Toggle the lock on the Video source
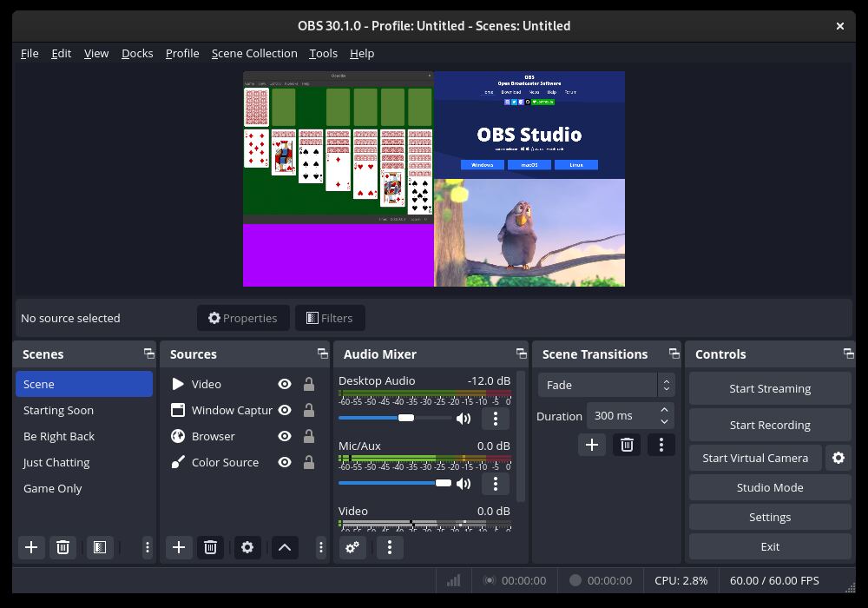Image resolution: width=868 pixels, height=608 pixels. pyautogui.click(x=308, y=384)
